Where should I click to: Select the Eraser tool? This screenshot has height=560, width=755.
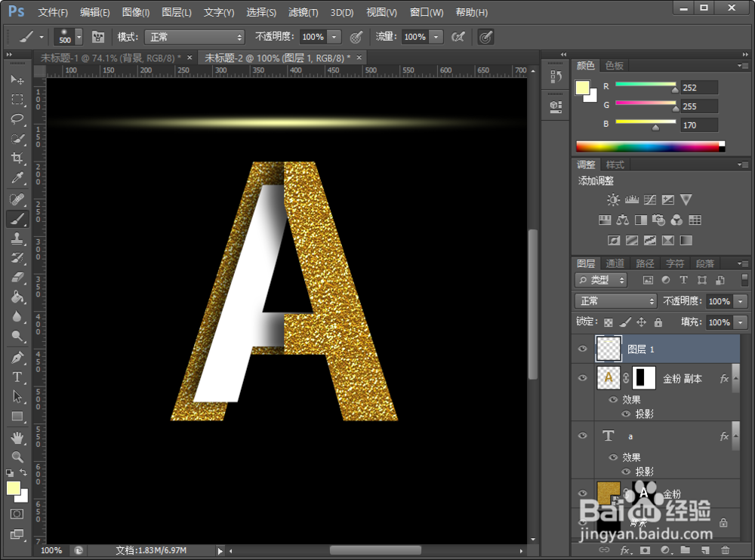(17, 277)
